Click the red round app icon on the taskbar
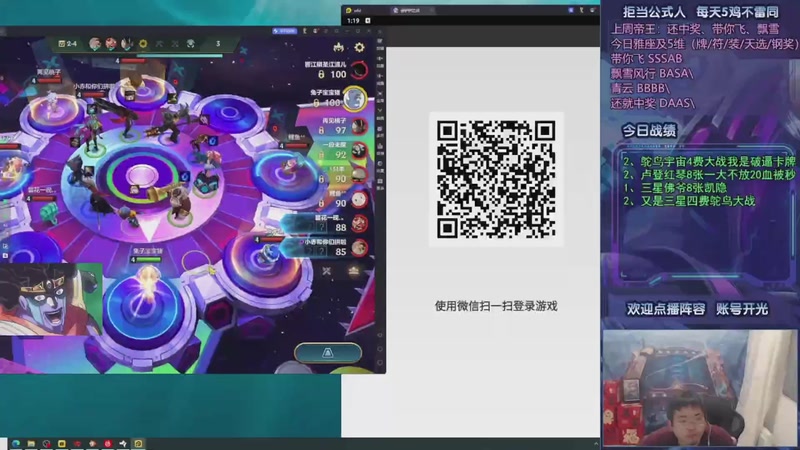This screenshot has width=800, height=450. tap(108, 444)
